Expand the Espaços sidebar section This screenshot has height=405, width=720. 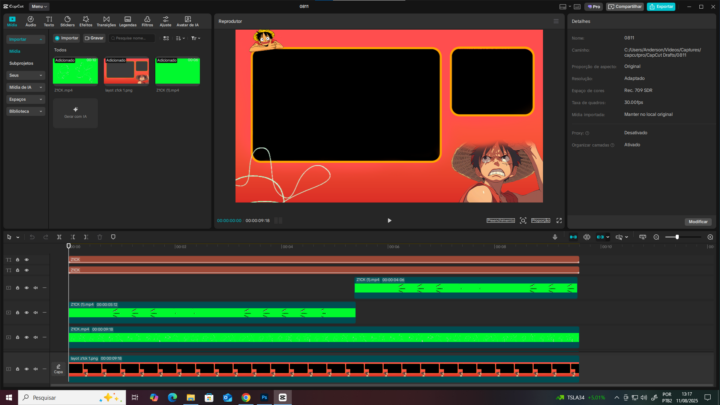[x=26, y=99]
